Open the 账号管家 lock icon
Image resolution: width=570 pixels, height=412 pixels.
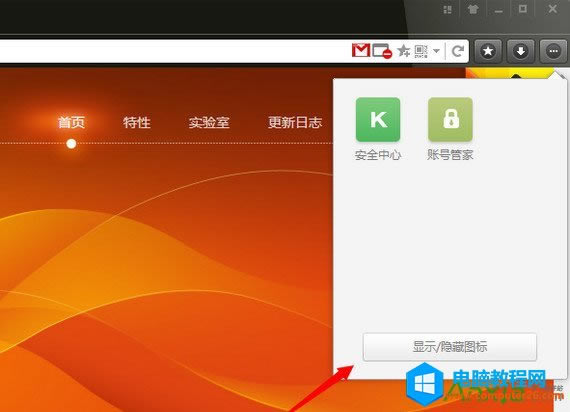pos(450,119)
